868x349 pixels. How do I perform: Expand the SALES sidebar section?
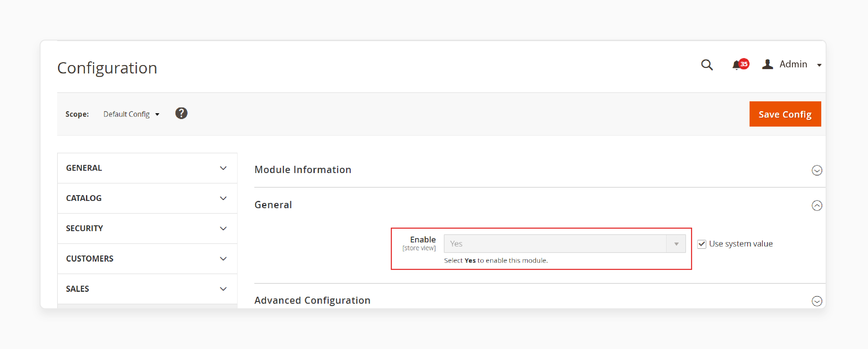tap(147, 289)
